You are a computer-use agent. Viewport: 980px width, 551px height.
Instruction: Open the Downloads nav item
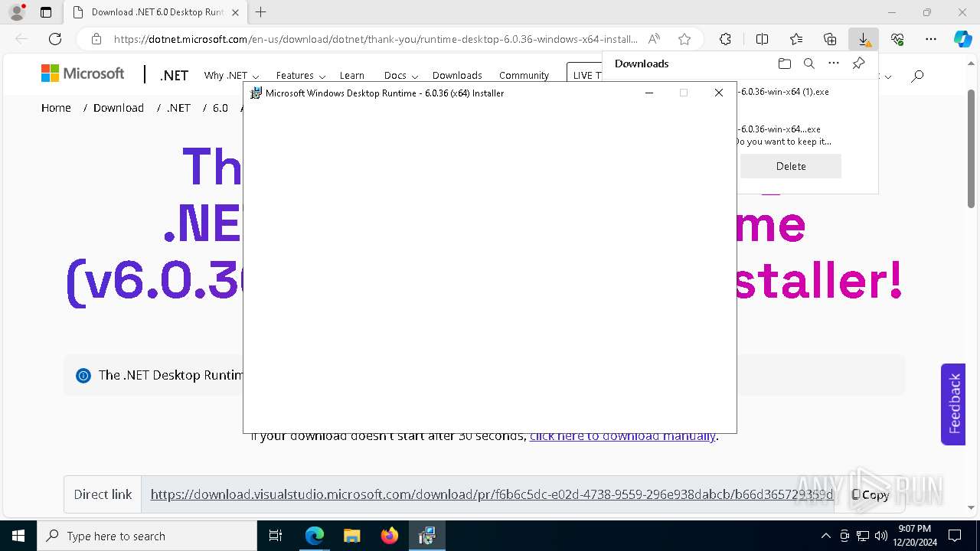pyautogui.click(x=457, y=75)
